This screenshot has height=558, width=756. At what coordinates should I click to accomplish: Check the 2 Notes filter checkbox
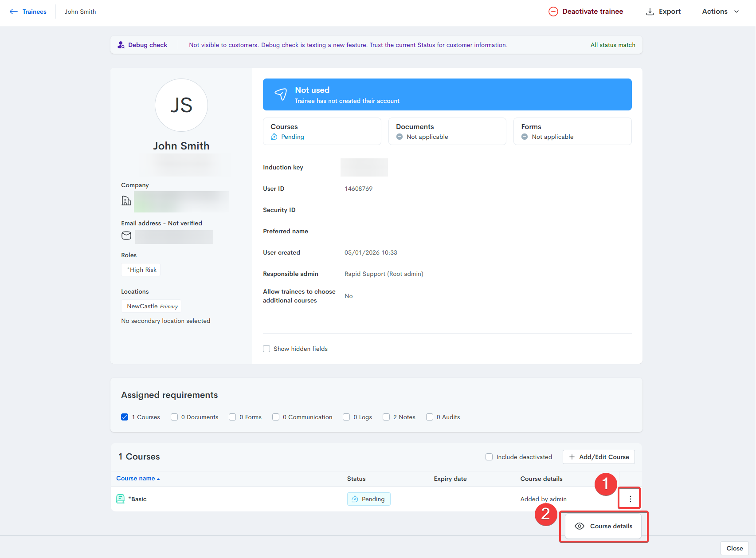(x=386, y=417)
